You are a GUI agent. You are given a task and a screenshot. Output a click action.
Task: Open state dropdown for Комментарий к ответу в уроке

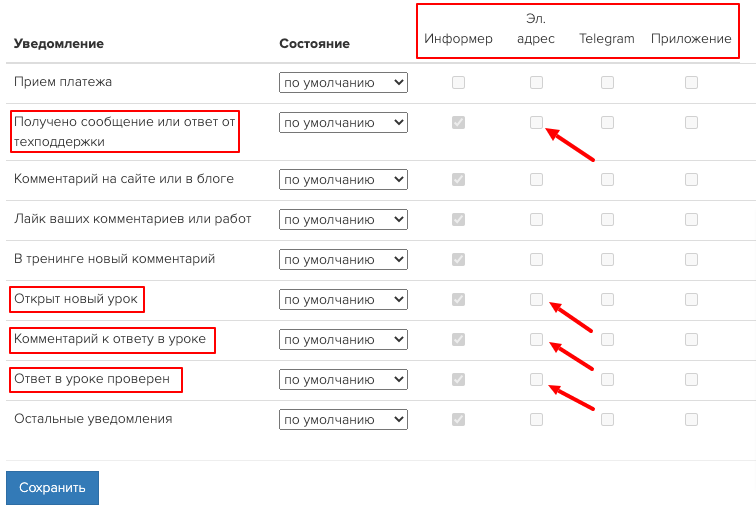pyautogui.click(x=343, y=339)
